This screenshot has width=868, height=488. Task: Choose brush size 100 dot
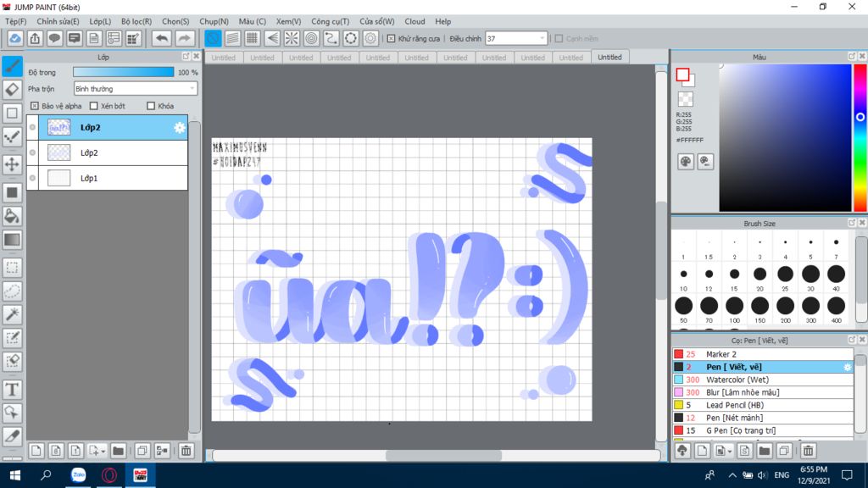pos(734,306)
